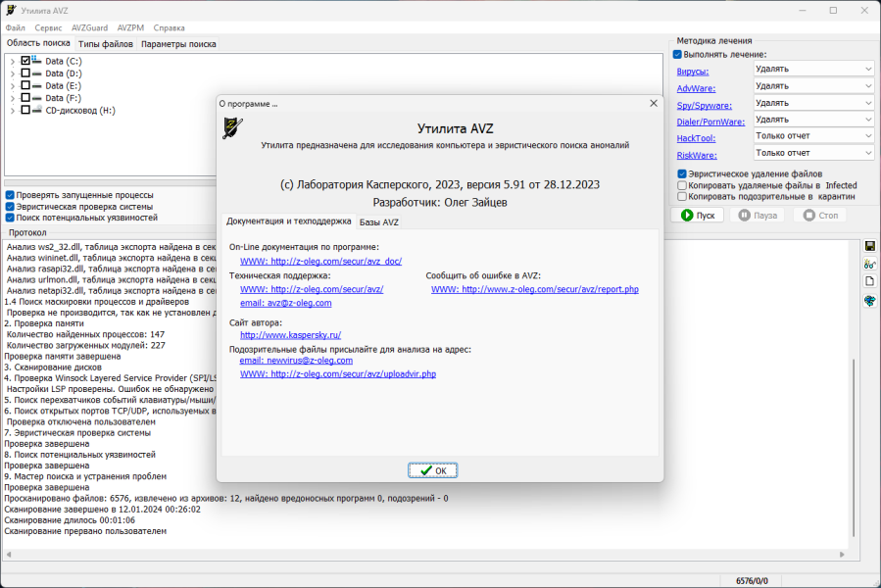The height and width of the screenshot is (588, 881).
Task: Close the О программе dialog with X
Action: point(654,104)
